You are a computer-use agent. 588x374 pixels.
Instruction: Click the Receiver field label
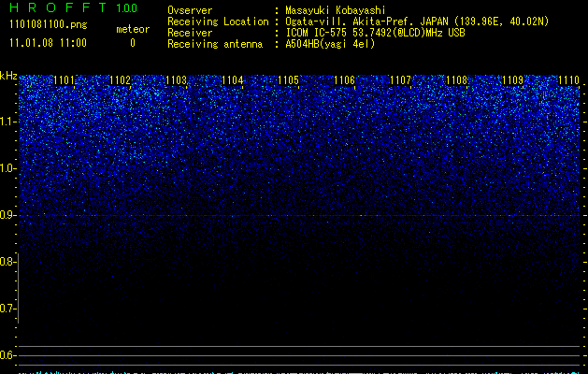[190, 33]
